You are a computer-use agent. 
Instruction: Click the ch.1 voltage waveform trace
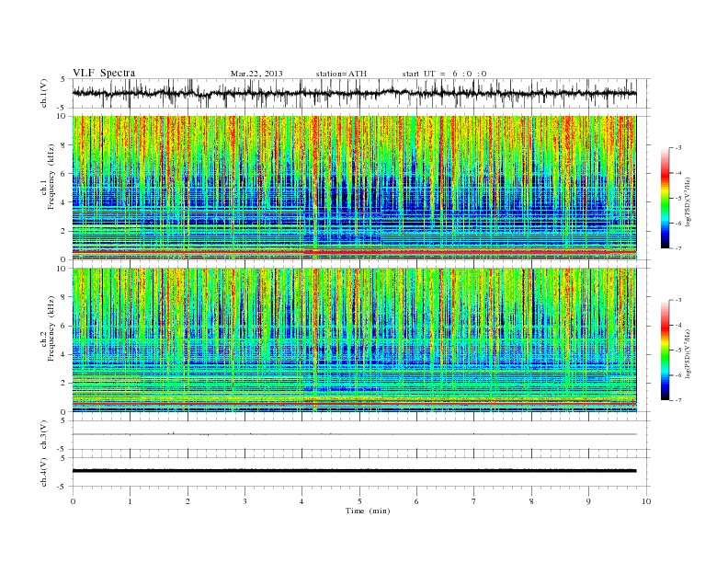354,93
